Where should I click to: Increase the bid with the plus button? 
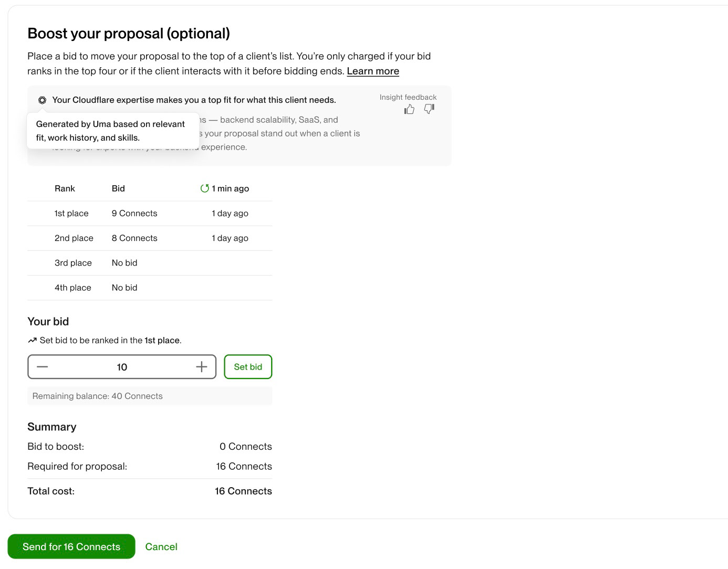[202, 367]
